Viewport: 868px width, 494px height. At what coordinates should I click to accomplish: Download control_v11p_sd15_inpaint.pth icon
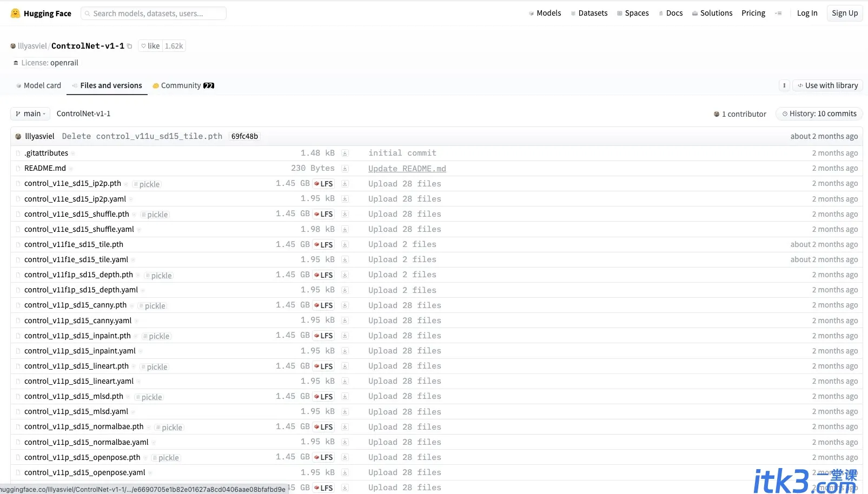[344, 336]
